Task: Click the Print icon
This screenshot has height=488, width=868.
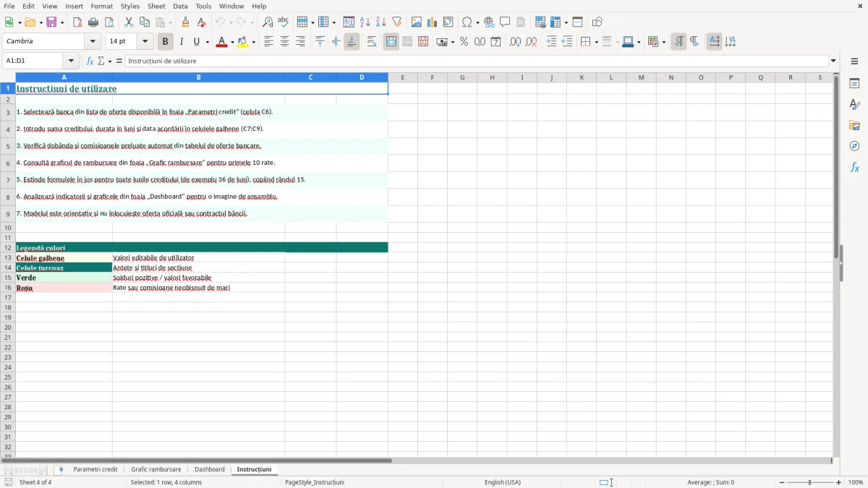Action: click(93, 22)
